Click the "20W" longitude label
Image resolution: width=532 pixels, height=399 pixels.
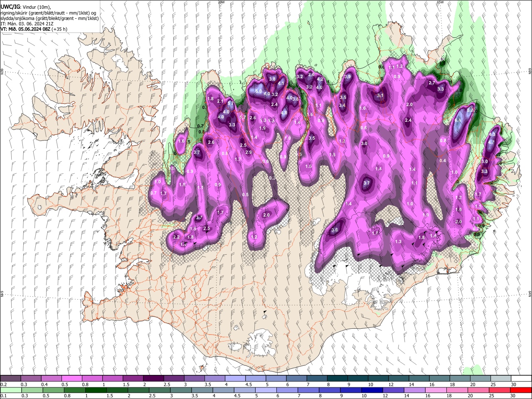[x=221, y=2]
